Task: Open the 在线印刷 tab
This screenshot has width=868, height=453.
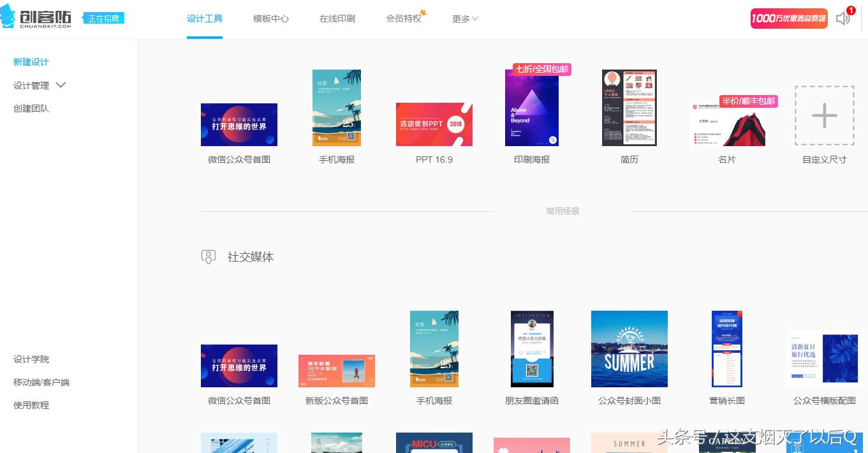Action: (337, 19)
